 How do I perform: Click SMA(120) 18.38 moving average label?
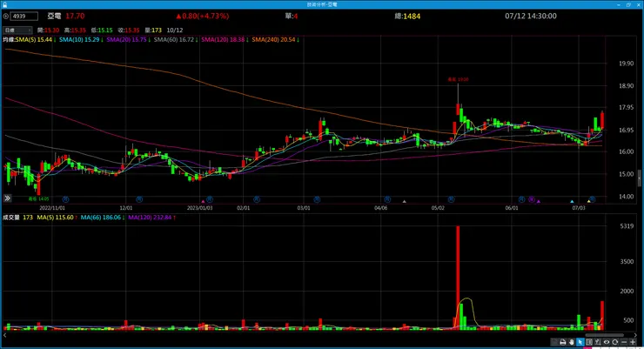(x=225, y=39)
